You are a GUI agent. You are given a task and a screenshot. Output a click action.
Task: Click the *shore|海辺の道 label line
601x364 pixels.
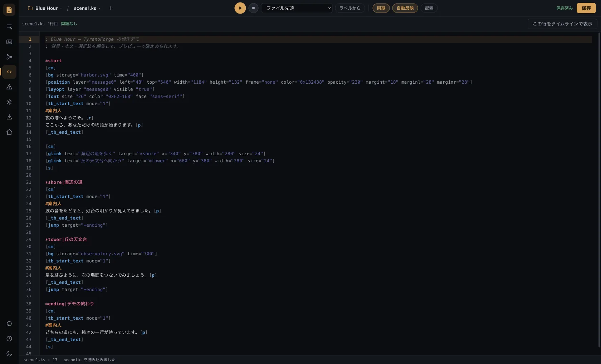64,182
